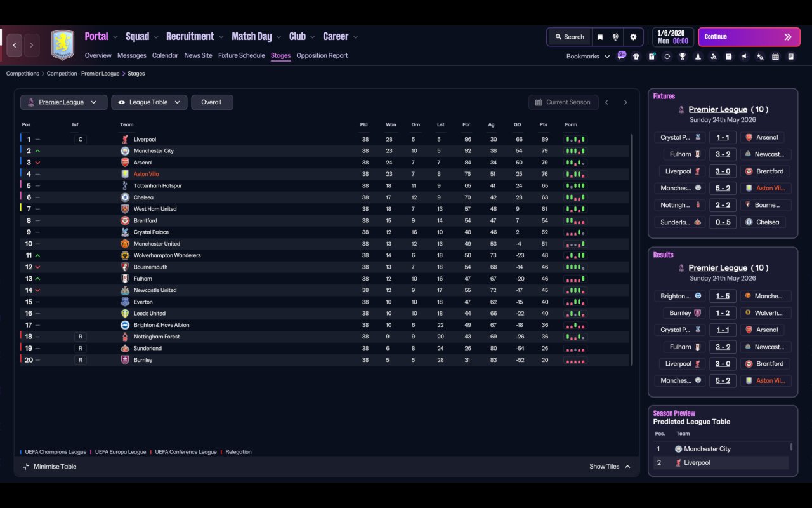Open the shirt squad shortcut icon
812x508 pixels.
[636, 57]
